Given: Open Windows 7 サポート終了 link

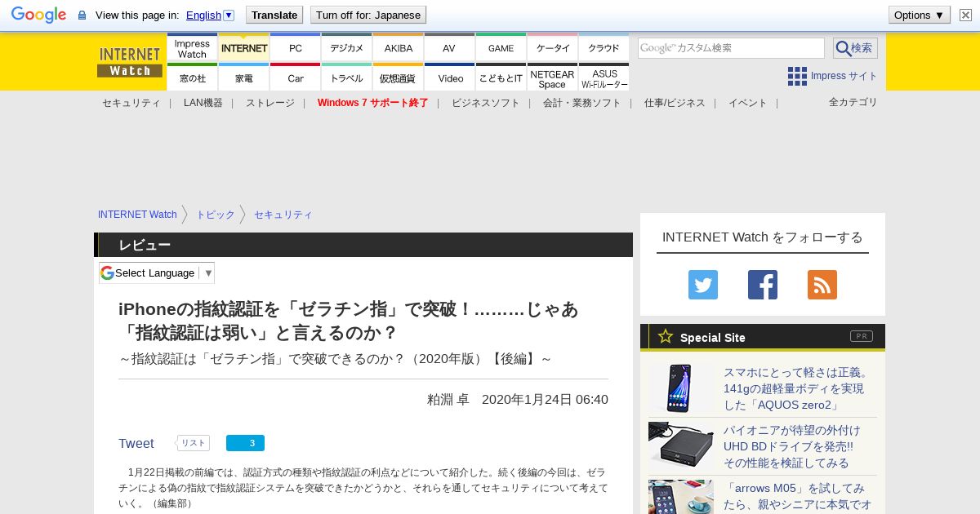Looking at the screenshot, I should (373, 103).
